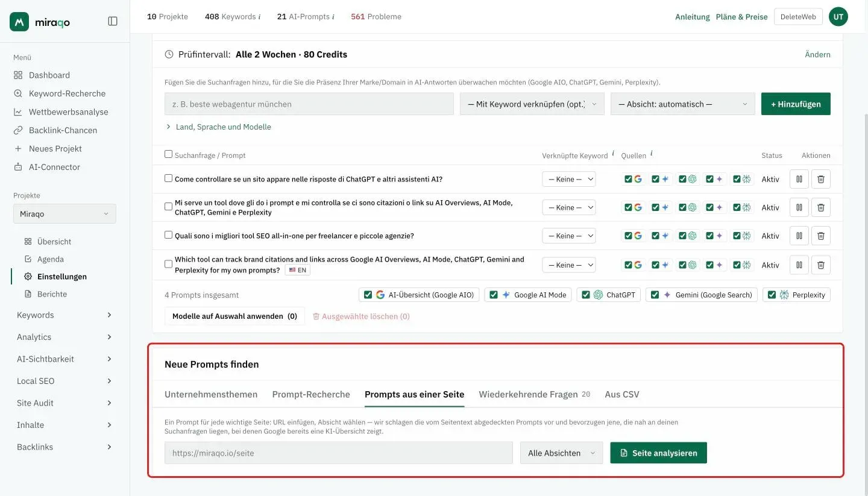The image size is (868, 496).
Task: Click the info icon beside Verknüpfte Keyword
Action: [613, 154]
